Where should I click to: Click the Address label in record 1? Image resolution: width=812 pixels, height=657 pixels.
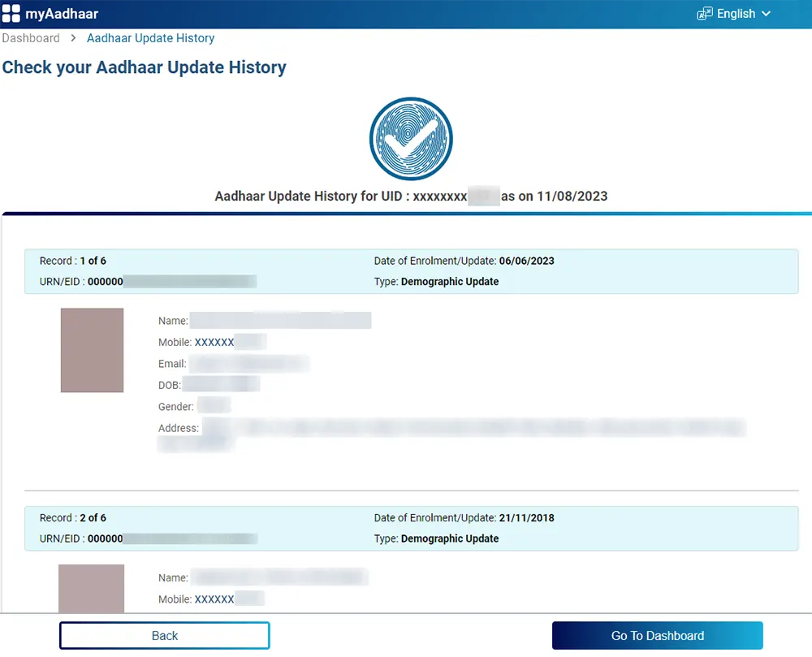pyautogui.click(x=179, y=428)
